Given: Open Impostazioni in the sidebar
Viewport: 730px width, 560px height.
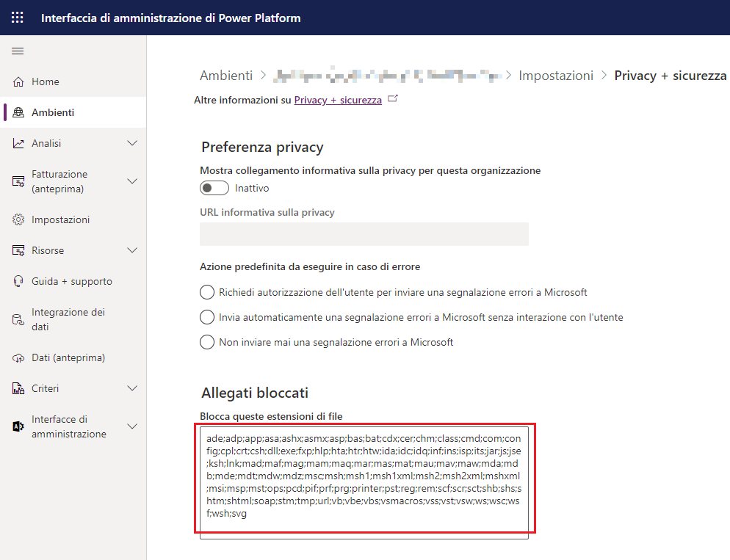Looking at the screenshot, I should click(73, 219).
